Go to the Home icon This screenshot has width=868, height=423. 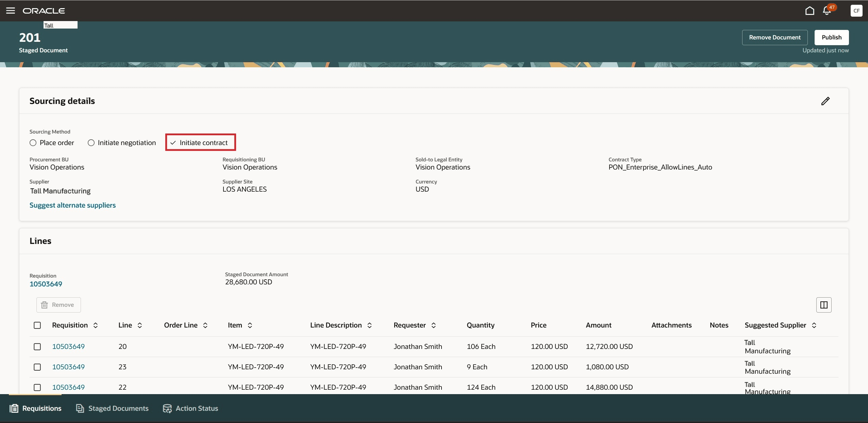(809, 11)
